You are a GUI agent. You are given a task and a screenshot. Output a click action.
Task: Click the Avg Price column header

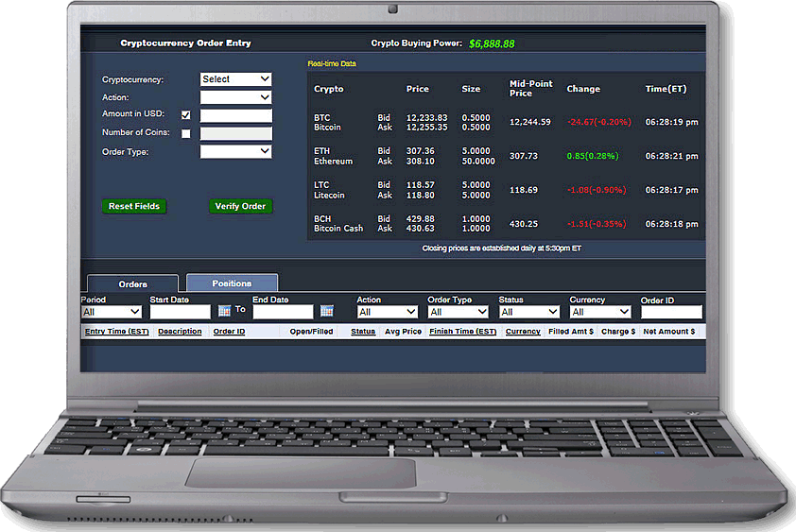tap(403, 332)
